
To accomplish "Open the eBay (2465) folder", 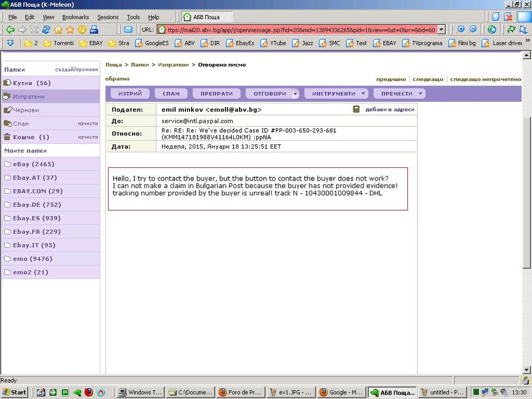I will point(51,164).
